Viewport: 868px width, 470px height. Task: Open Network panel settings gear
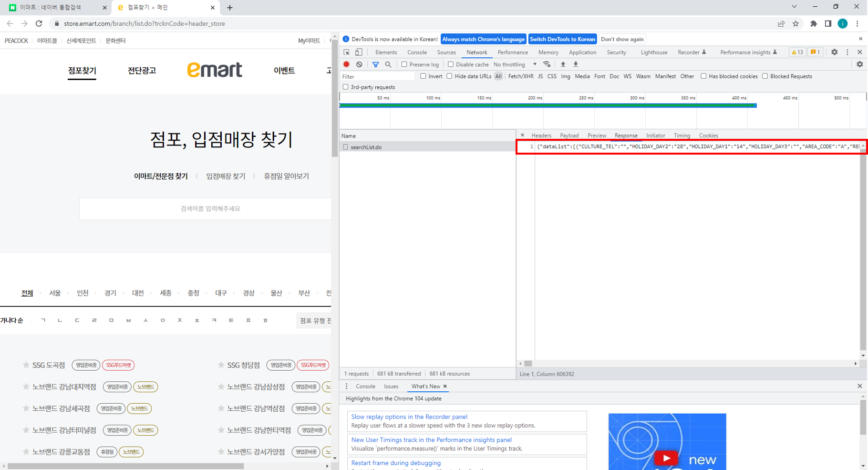pyautogui.click(x=859, y=64)
